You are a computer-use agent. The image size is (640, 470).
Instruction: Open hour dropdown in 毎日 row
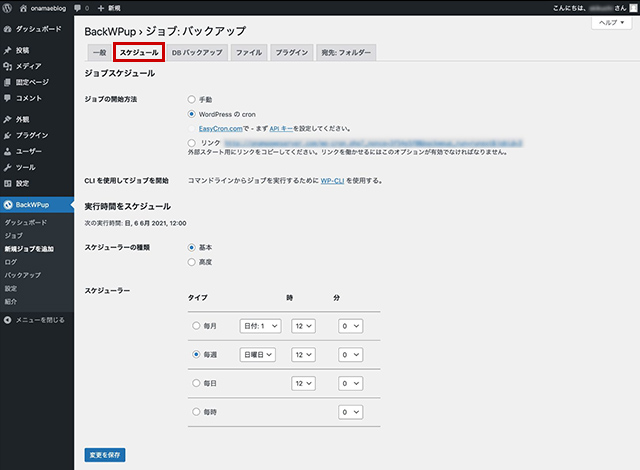click(x=303, y=384)
